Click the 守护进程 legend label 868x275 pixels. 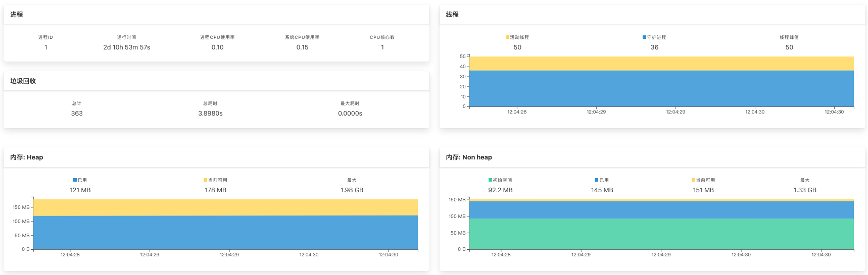pyautogui.click(x=657, y=37)
